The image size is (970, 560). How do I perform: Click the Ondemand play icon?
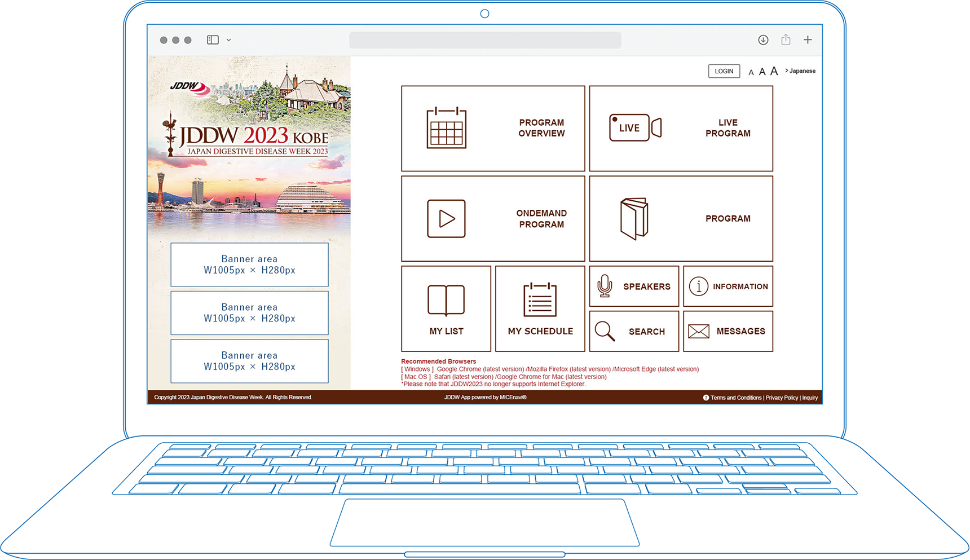(x=446, y=218)
